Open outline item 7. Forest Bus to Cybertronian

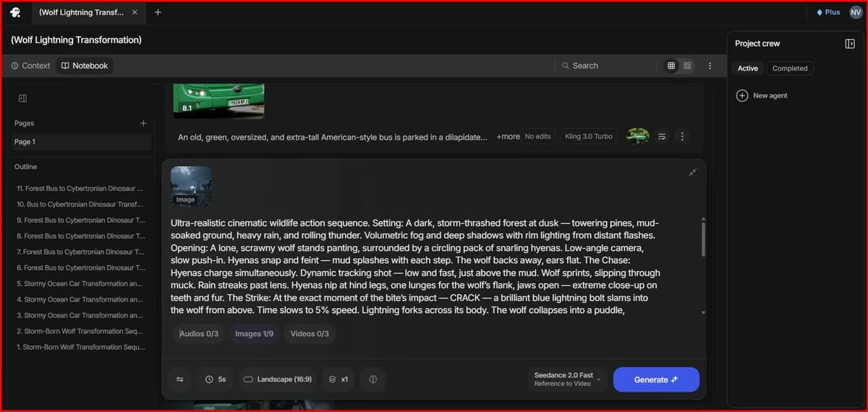tap(80, 252)
